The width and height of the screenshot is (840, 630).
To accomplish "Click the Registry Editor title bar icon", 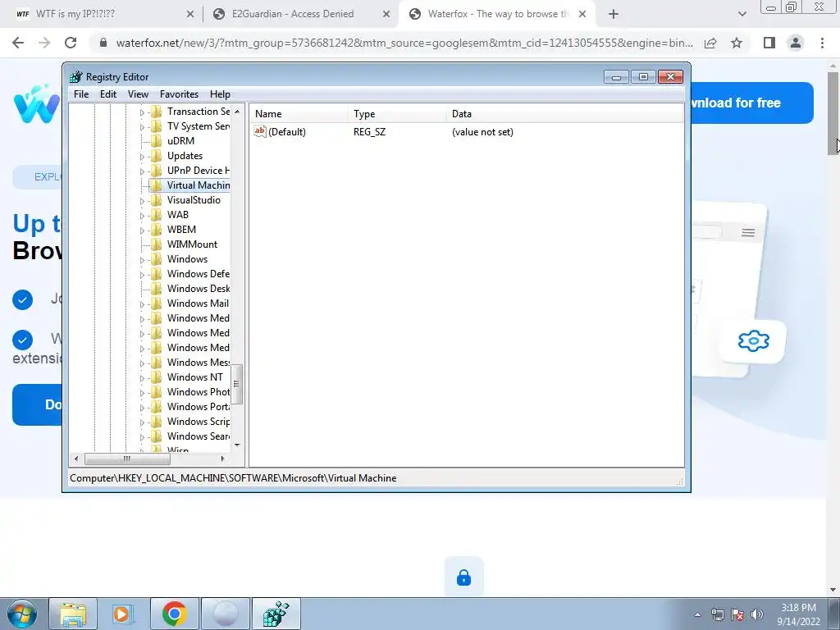I will tap(76, 76).
